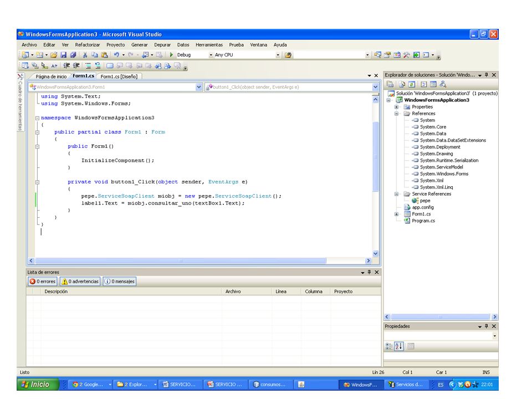Click the Start Page green arrow icon
532x399 pixels.
[x=416, y=55]
